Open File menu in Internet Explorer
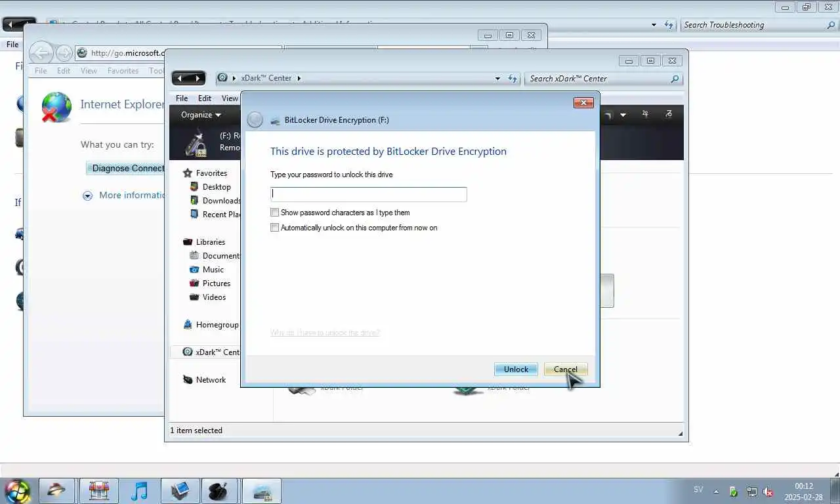This screenshot has width=840, height=504. [41, 71]
